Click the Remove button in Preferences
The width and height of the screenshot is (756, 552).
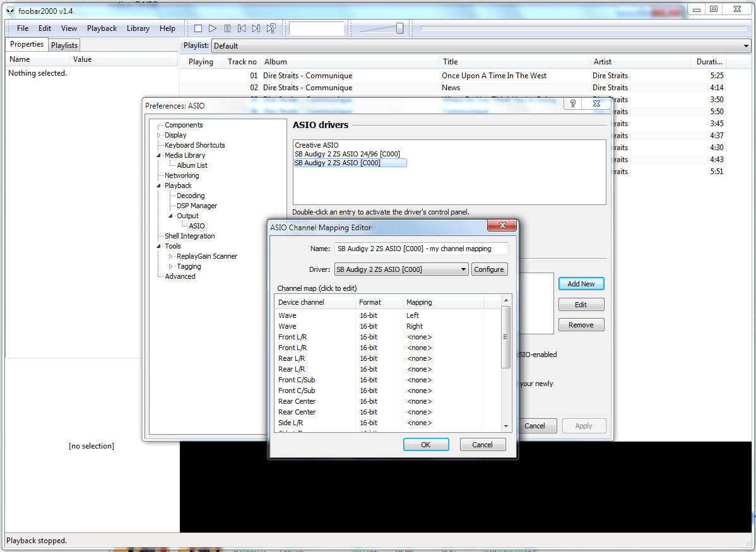pos(581,325)
